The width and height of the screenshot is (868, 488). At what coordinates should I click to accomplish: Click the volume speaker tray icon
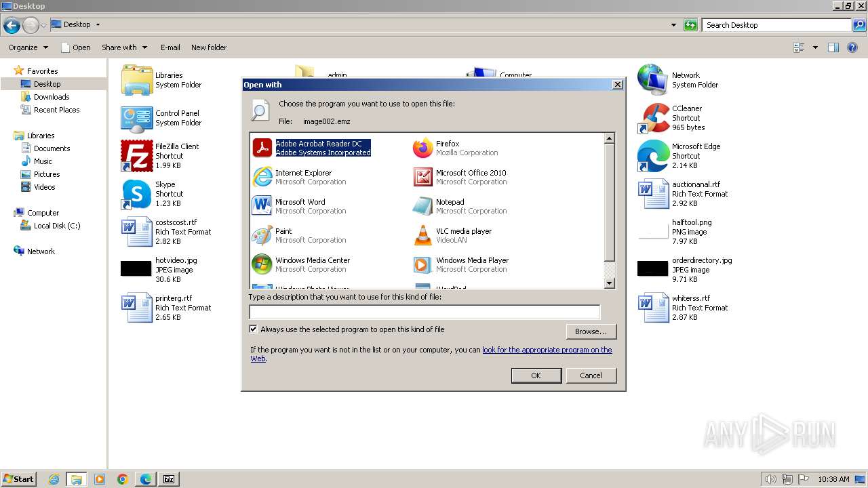(770, 479)
